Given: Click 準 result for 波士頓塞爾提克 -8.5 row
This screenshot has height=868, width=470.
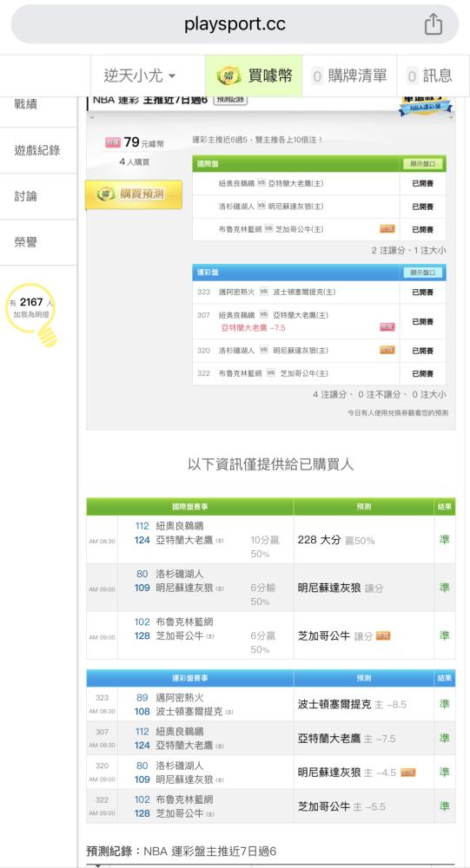Looking at the screenshot, I should pos(445,704).
